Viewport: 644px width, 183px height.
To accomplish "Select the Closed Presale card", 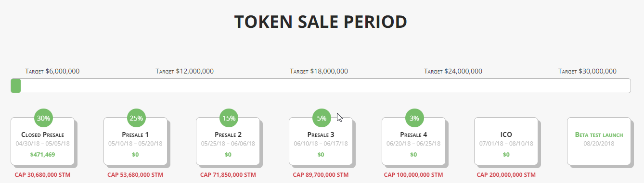I will (x=42, y=141).
